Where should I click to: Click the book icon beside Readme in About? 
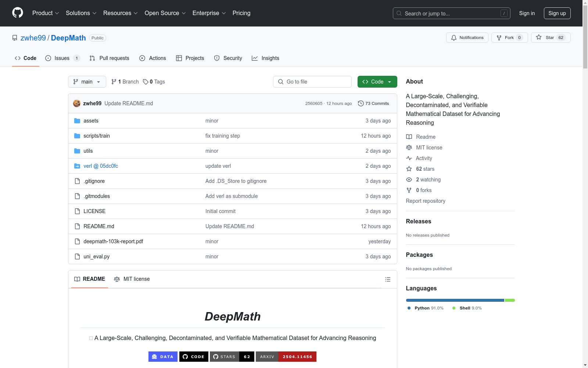409,137
